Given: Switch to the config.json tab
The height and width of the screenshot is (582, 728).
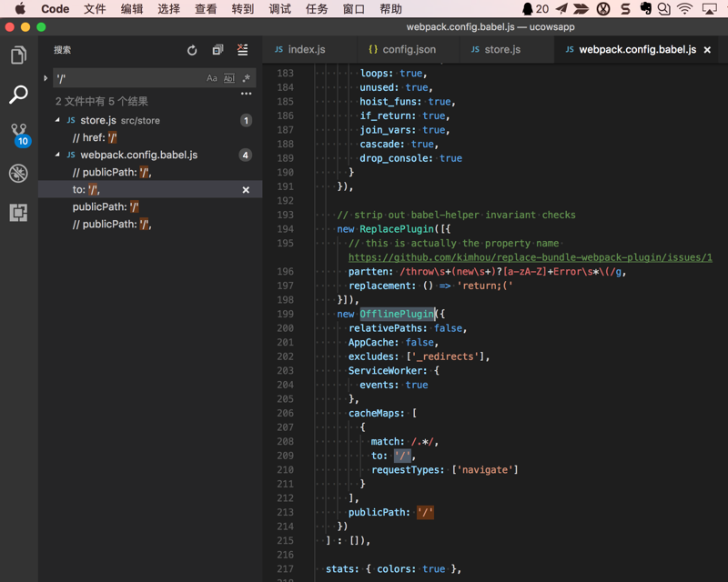Looking at the screenshot, I should tap(401, 49).
